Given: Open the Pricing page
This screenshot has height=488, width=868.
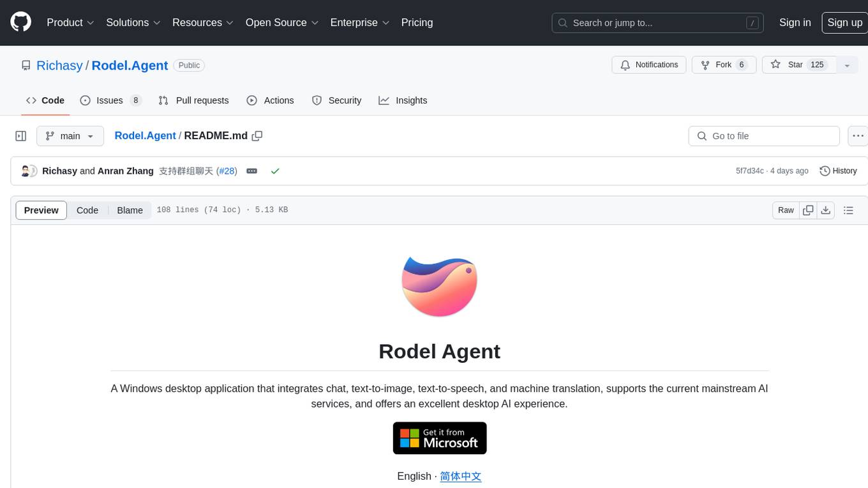Looking at the screenshot, I should (417, 22).
